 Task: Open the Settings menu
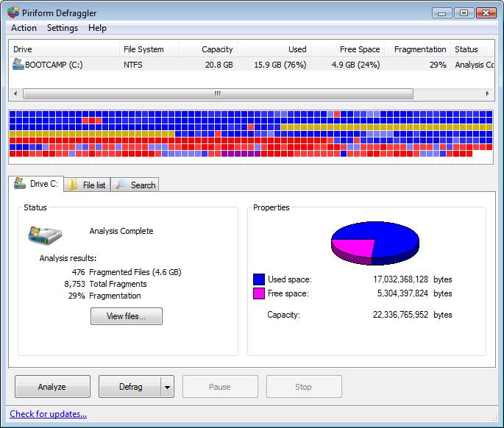[x=63, y=28]
